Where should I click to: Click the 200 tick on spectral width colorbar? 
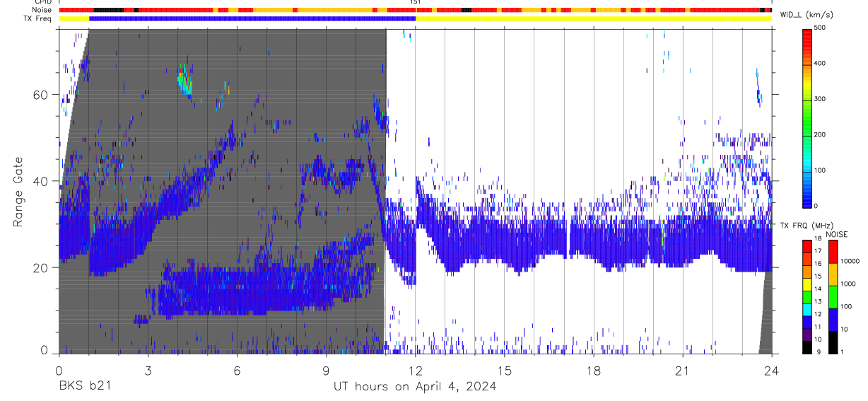(x=821, y=134)
